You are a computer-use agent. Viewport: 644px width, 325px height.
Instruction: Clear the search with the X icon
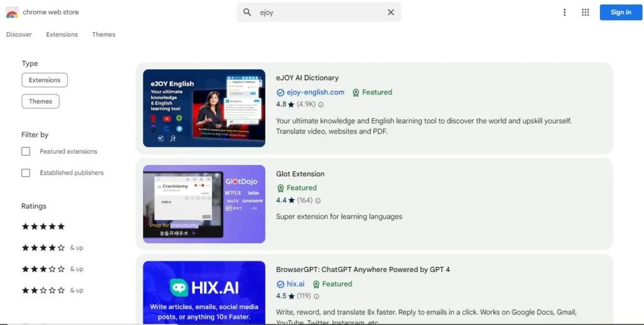click(391, 13)
